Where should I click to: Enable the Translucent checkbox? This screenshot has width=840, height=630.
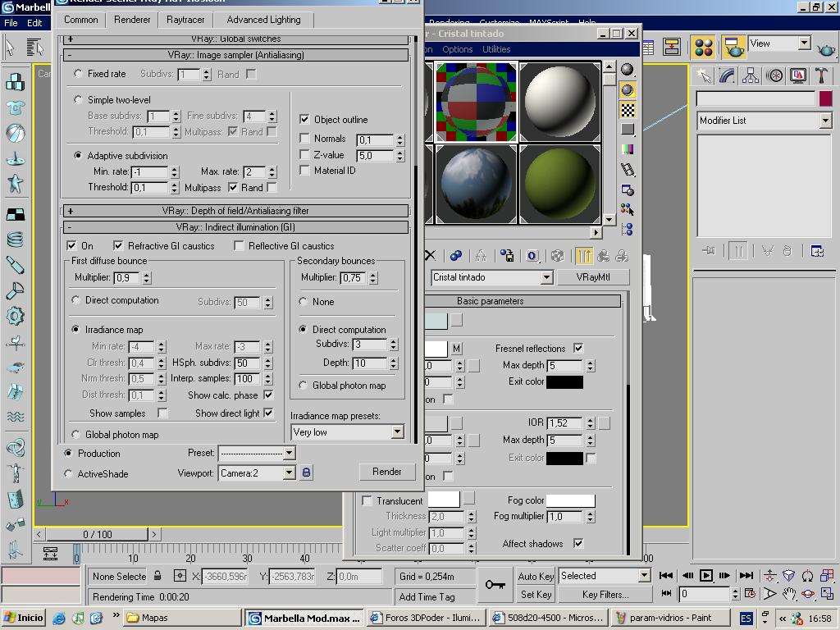click(367, 500)
